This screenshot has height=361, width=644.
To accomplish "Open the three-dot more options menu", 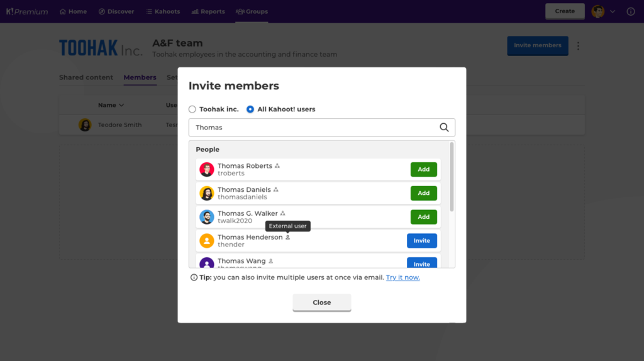I will pyautogui.click(x=579, y=46).
